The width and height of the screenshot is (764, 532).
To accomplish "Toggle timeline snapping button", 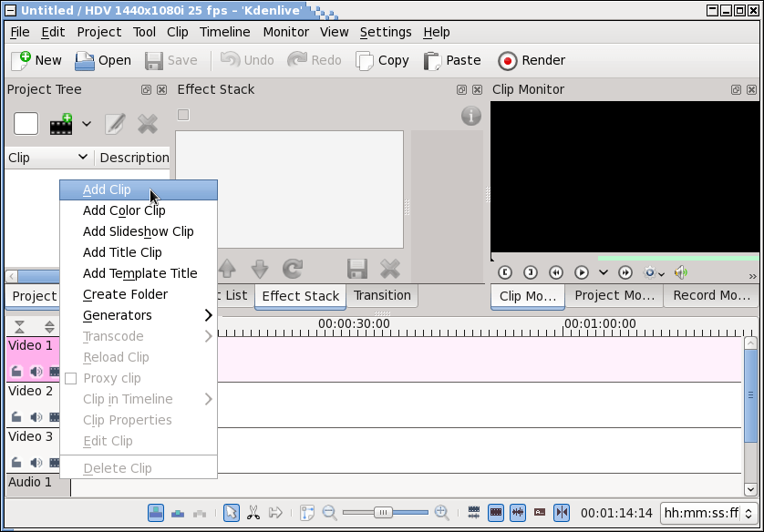I will pos(562,513).
